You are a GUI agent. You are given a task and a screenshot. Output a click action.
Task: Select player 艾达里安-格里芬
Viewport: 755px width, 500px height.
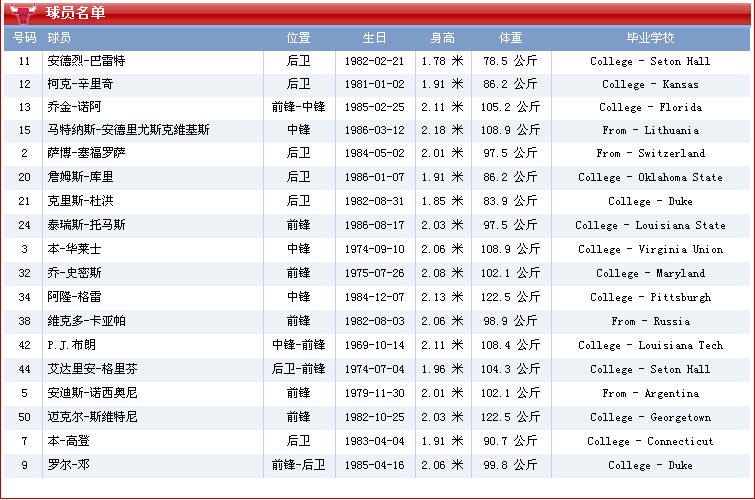point(92,369)
